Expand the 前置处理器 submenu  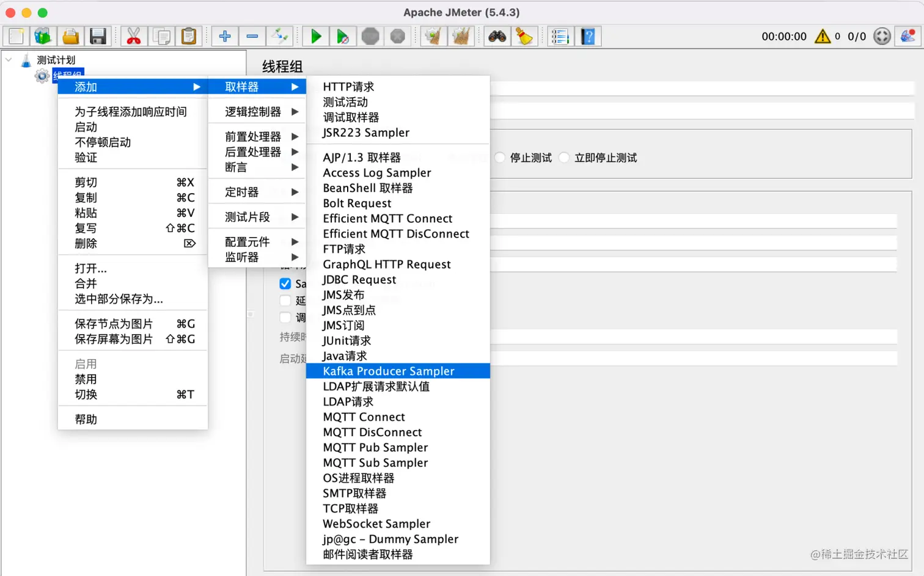point(257,137)
